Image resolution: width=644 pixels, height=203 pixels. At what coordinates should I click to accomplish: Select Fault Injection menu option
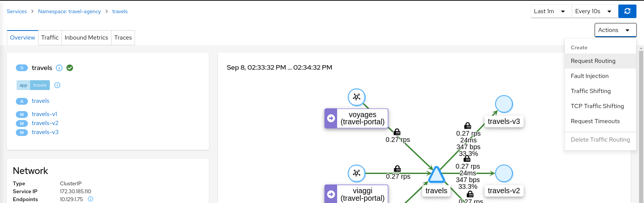point(589,76)
